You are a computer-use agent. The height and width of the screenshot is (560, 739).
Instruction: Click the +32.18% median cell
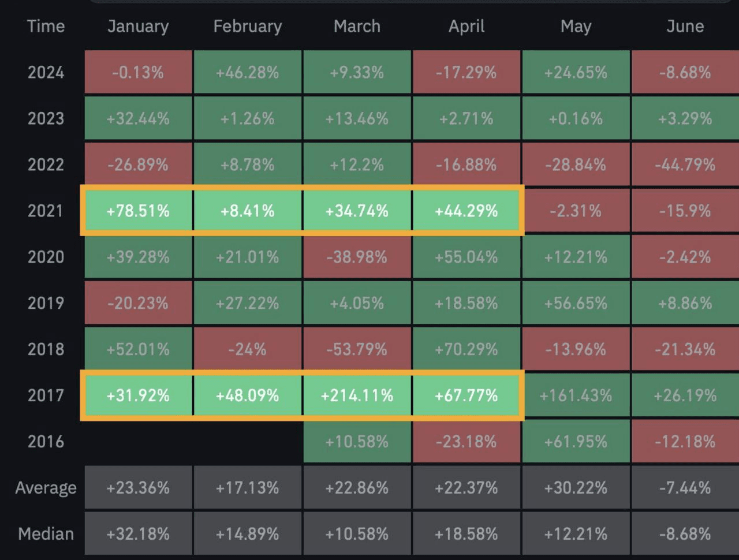click(138, 534)
